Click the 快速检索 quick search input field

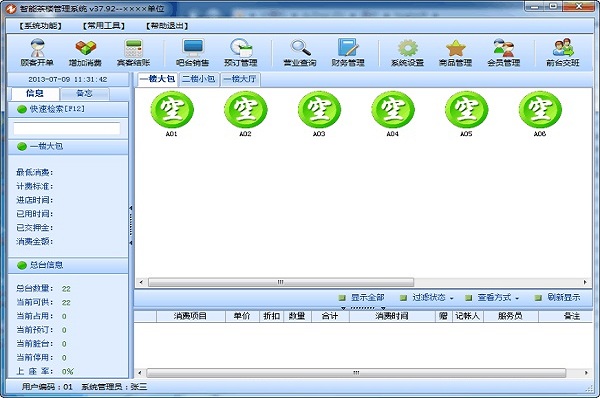(67, 129)
